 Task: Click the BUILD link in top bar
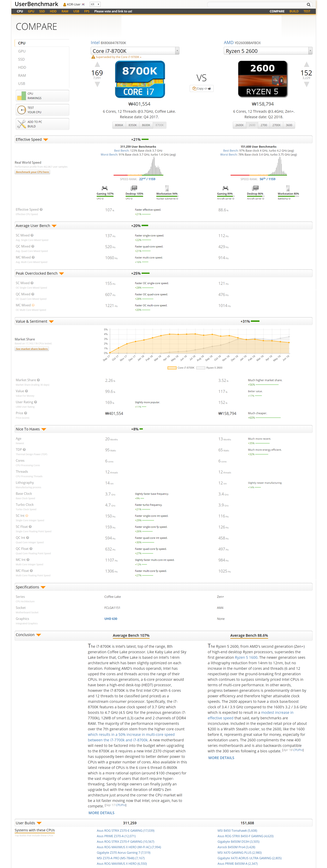point(294,11)
